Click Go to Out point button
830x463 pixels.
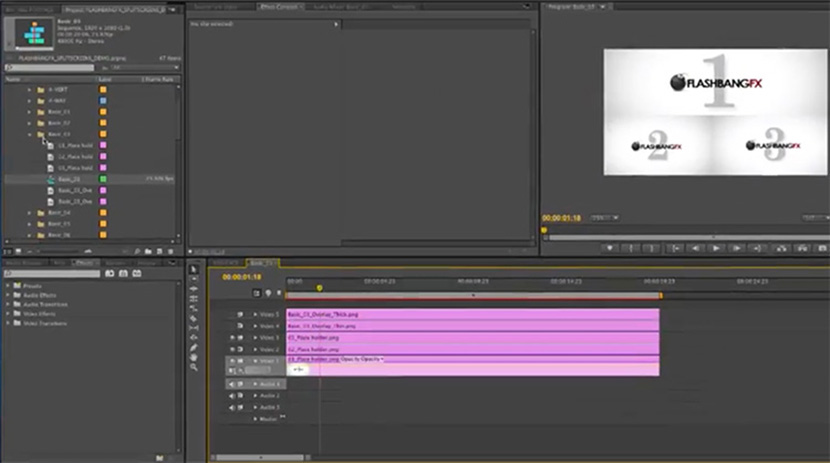(757, 248)
